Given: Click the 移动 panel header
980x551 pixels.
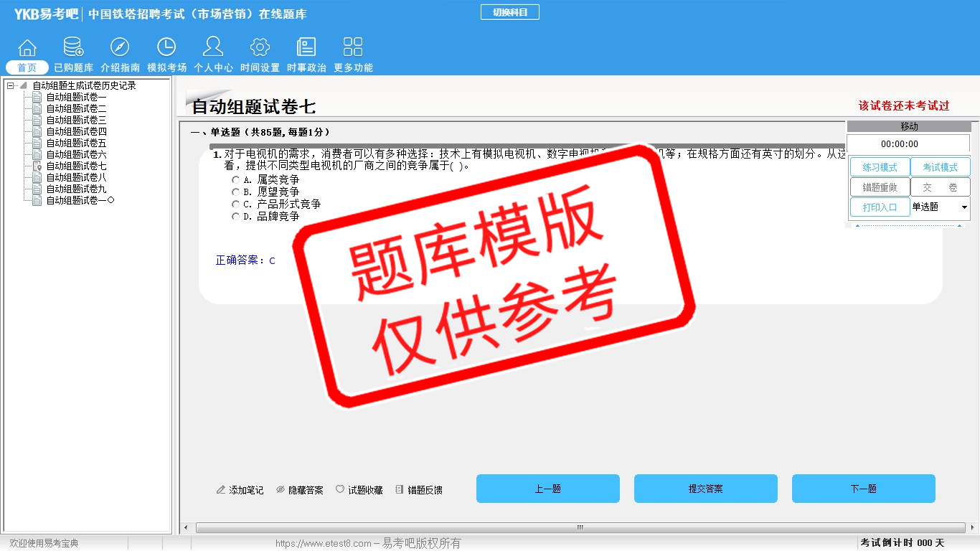Looking at the screenshot, I should 909,126.
